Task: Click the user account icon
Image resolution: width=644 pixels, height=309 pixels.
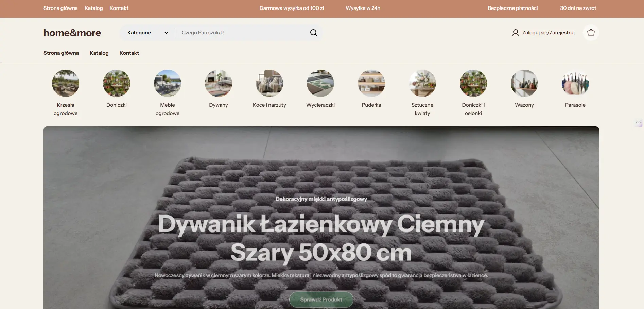Action: click(x=515, y=32)
